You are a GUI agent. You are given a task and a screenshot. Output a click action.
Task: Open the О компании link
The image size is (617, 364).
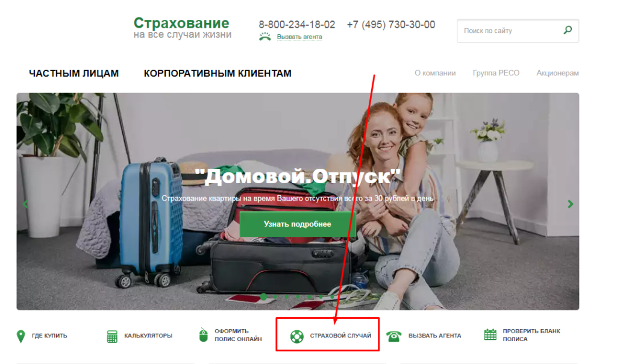(435, 73)
